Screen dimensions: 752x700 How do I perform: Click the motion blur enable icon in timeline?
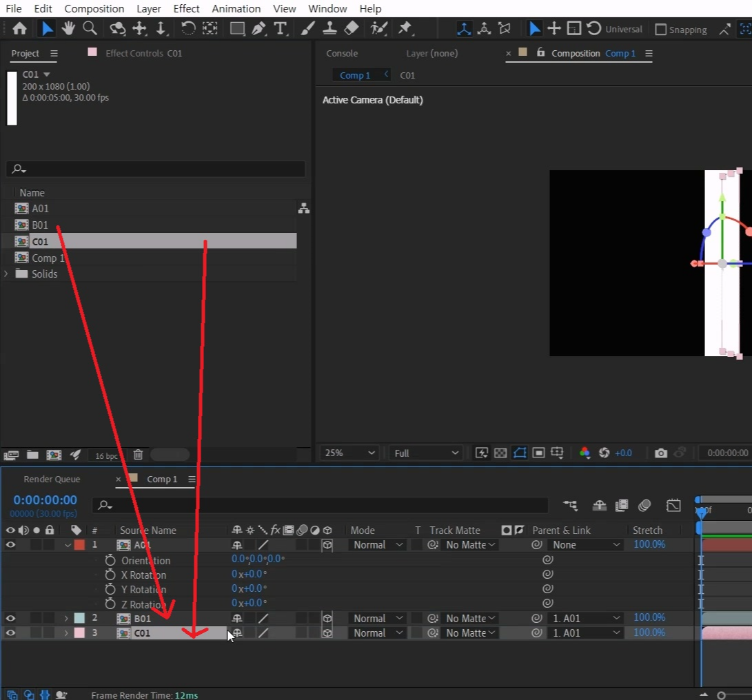coord(644,505)
